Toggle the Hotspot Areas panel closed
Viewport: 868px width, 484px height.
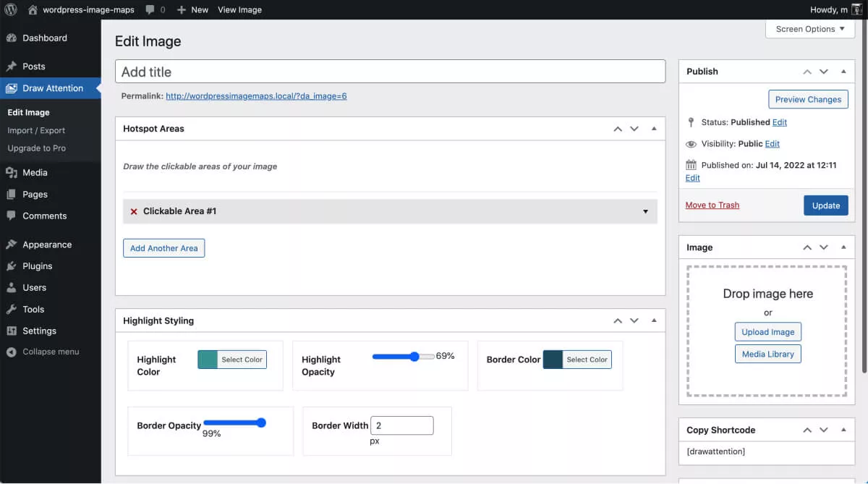pos(654,129)
